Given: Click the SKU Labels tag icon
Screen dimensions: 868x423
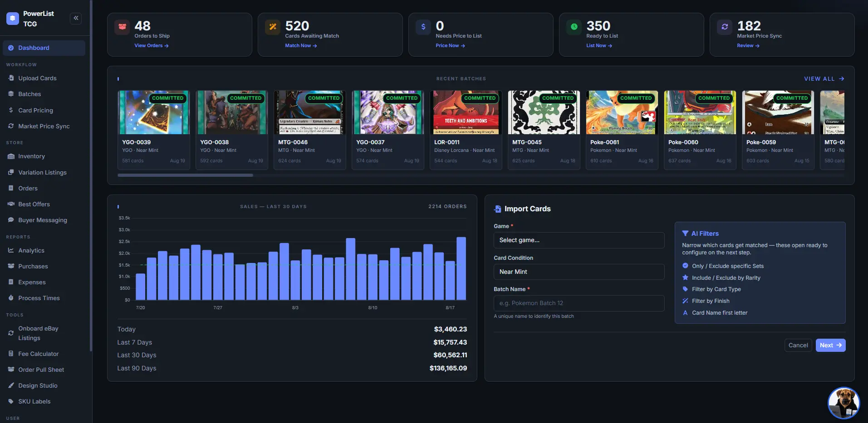Looking at the screenshot, I should 11,401.
